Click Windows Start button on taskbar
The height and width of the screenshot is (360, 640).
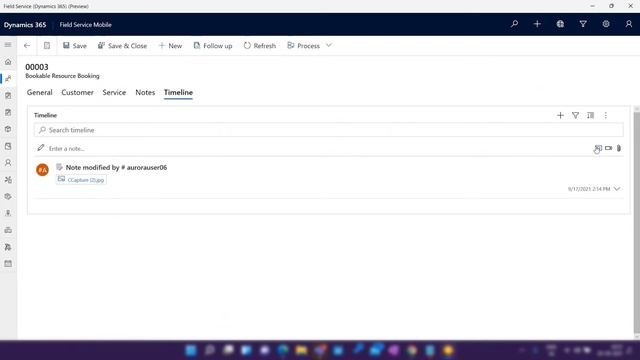pos(191,350)
